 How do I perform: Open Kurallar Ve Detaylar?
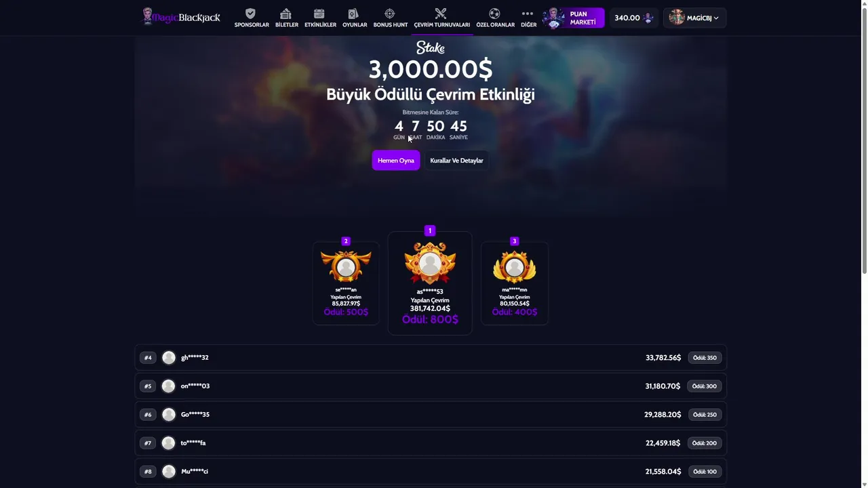(x=456, y=161)
